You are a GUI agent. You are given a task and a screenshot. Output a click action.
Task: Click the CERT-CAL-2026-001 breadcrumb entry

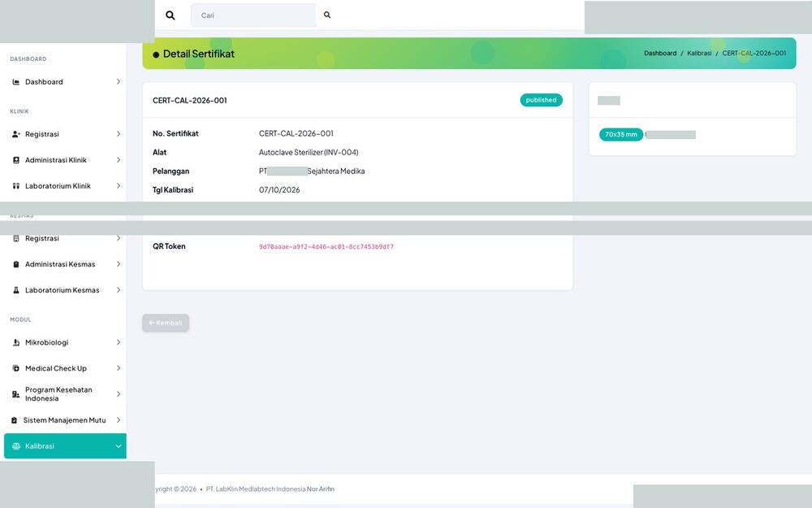click(754, 54)
